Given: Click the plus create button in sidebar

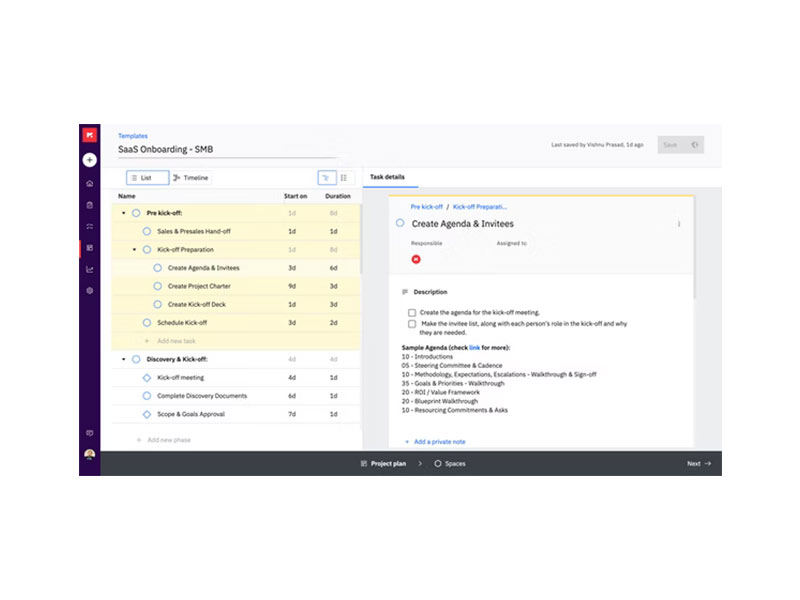Looking at the screenshot, I should (x=90, y=159).
